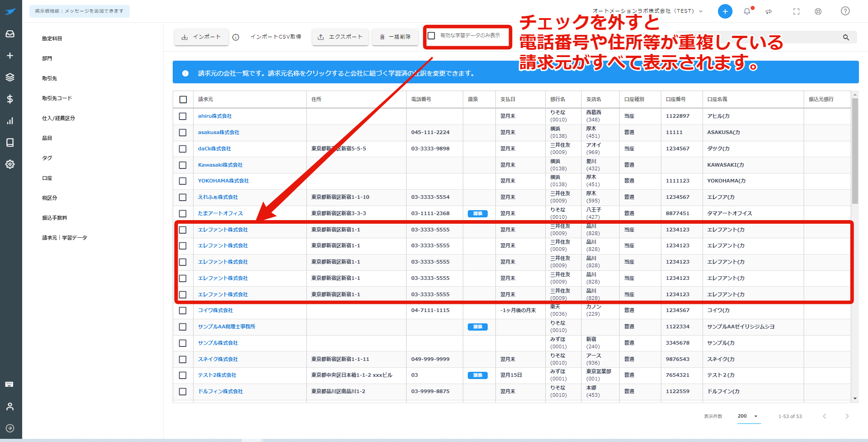This screenshot has width=868, height=442.
Task: Click the scrollbar down arrow
Action: [855, 399]
